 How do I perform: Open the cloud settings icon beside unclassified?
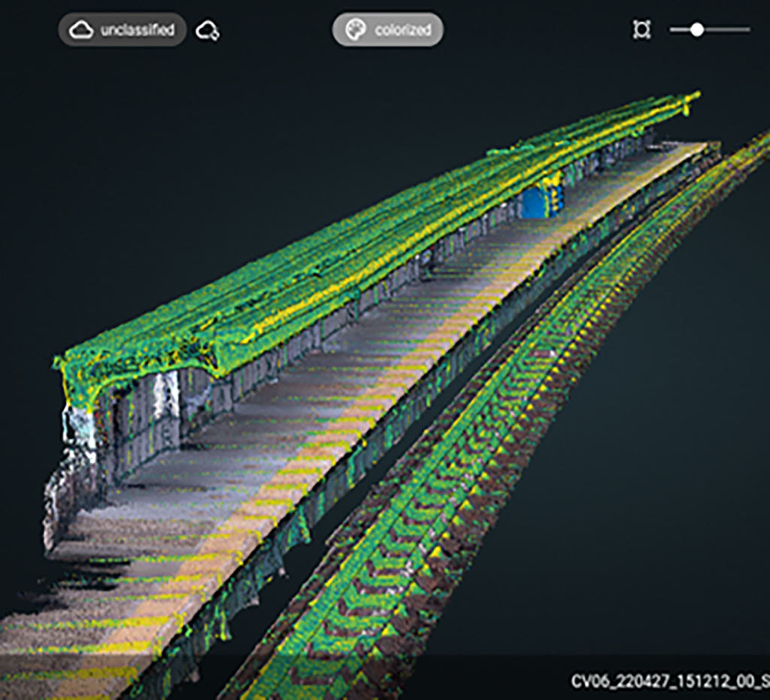[x=207, y=31]
